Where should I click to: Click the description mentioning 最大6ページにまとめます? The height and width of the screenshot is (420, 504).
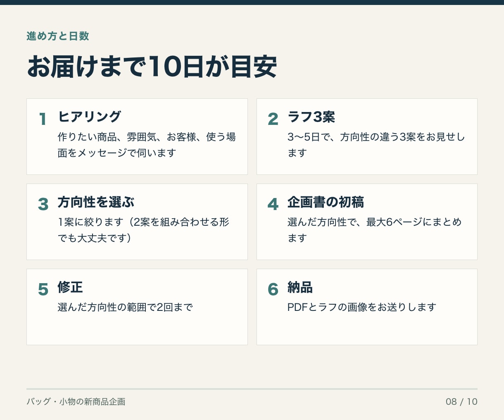pos(374,230)
